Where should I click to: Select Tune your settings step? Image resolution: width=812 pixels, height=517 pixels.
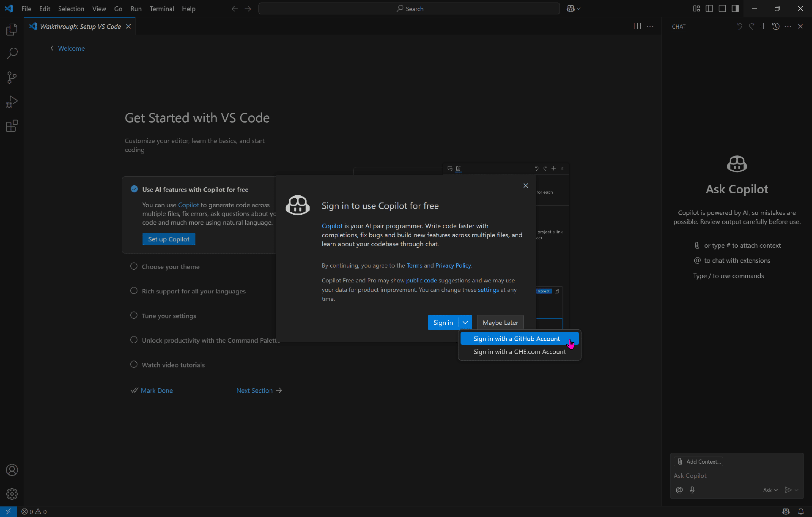click(x=169, y=316)
